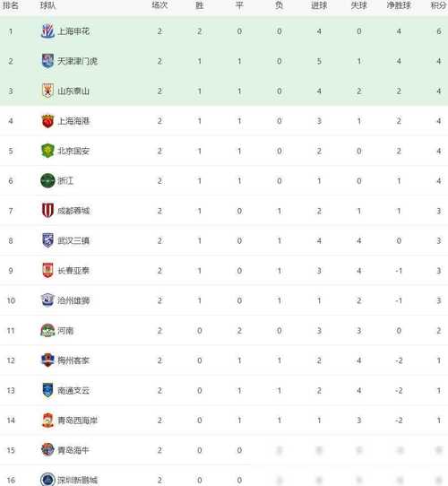Open the 青岛西海岸 team link
The height and width of the screenshot is (486, 448).
point(77,421)
